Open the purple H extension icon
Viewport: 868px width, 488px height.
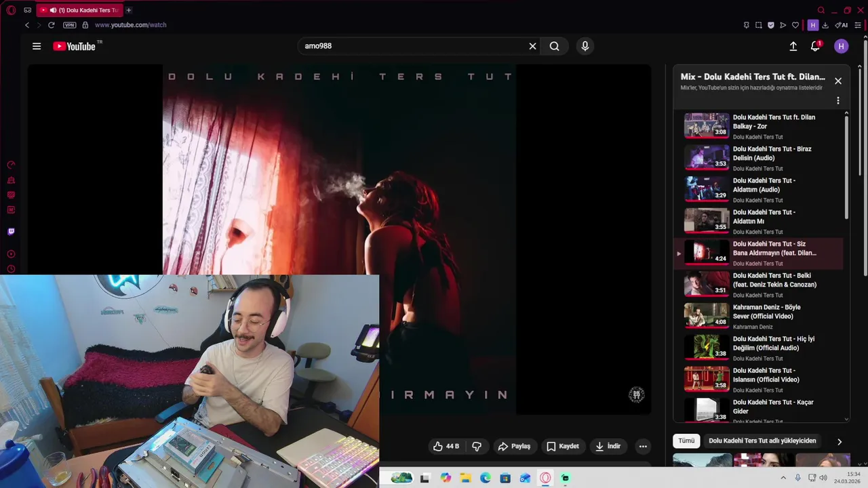(x=813, y=25)
